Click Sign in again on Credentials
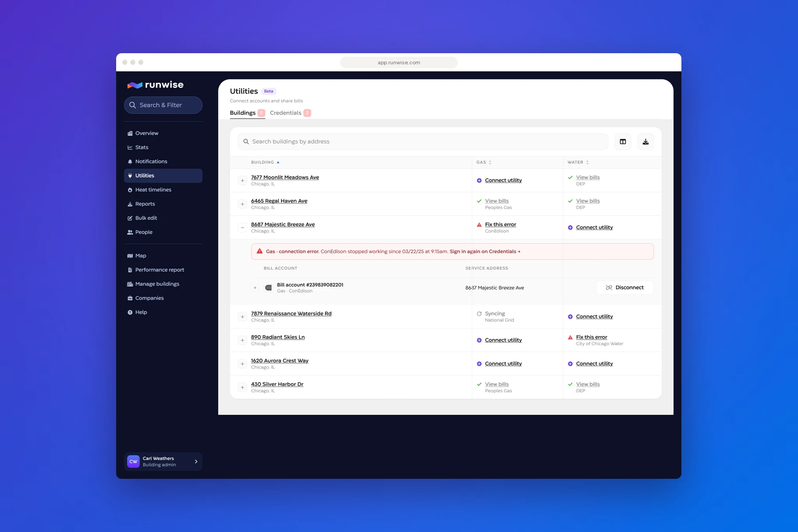 coord(485,251)
